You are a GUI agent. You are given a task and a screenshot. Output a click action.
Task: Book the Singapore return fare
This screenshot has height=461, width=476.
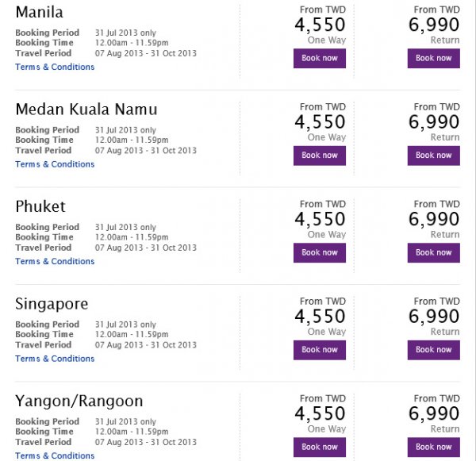pos(433,350)
